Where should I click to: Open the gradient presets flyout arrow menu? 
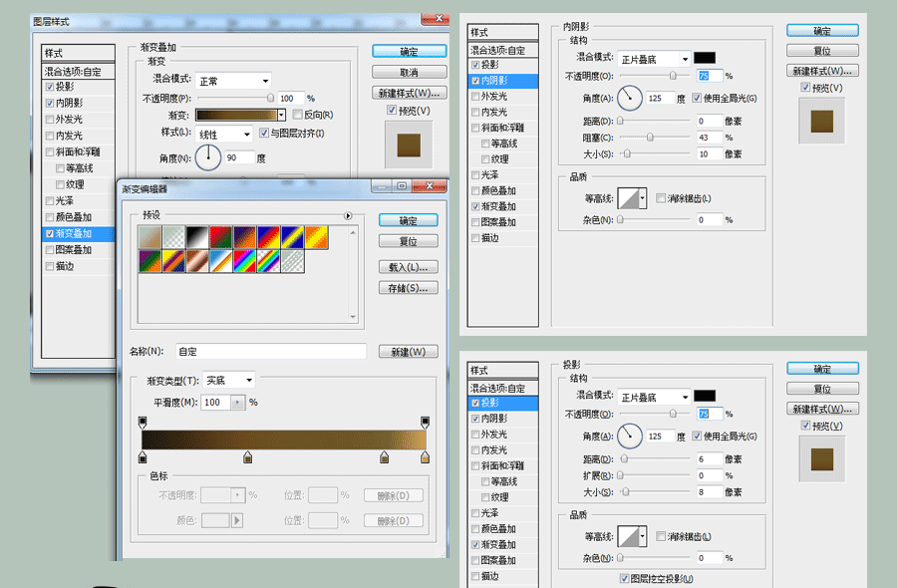(x=348, y=215)
